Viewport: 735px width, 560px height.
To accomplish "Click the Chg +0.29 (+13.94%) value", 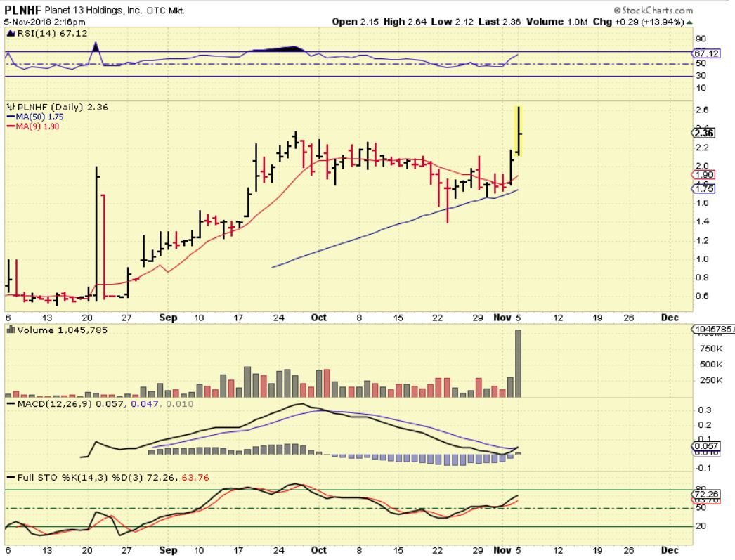I will click(639, 22).
